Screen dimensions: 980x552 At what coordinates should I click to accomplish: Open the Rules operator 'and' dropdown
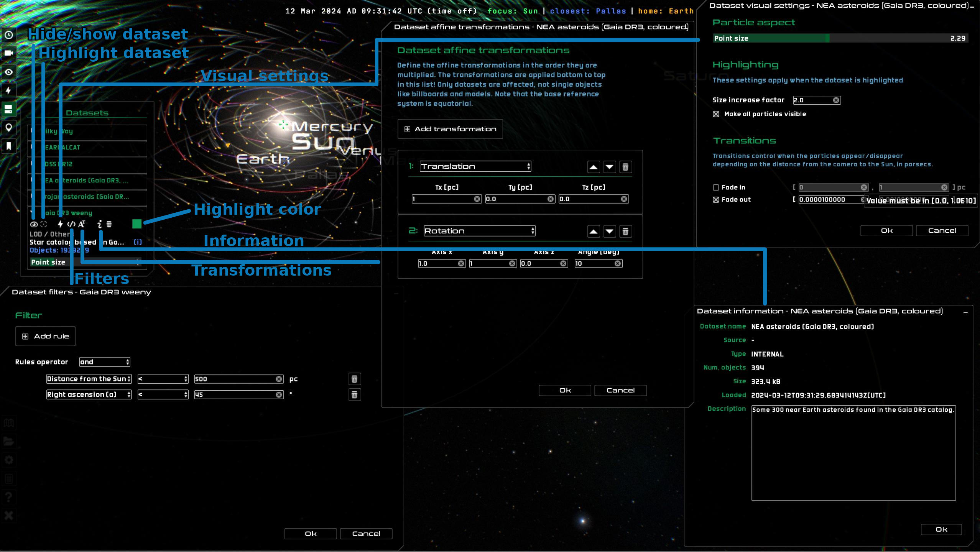tap(104, 362)
